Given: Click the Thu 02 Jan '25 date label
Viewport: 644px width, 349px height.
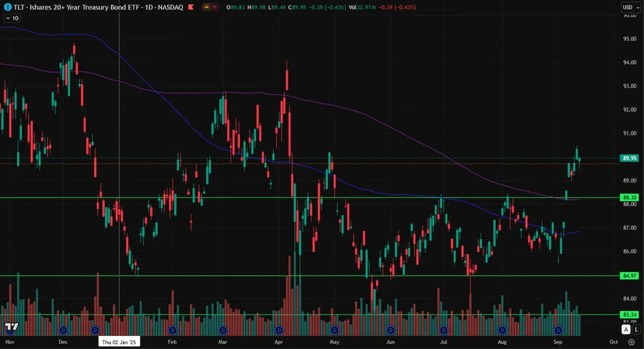Looking at the screenshot, I should point(120,342).
